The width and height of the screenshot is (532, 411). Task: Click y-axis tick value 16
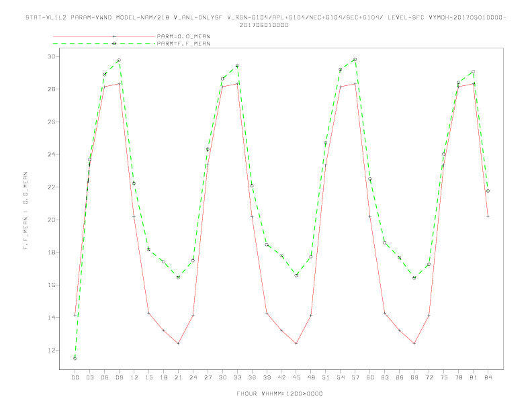click(52, 285)
